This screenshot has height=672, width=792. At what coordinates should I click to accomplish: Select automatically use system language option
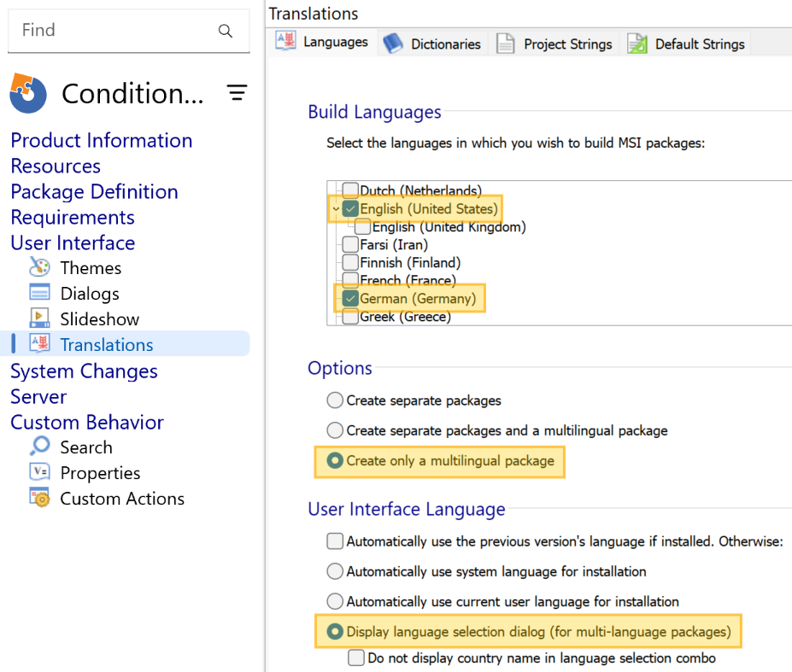click(x=335, y=571)
